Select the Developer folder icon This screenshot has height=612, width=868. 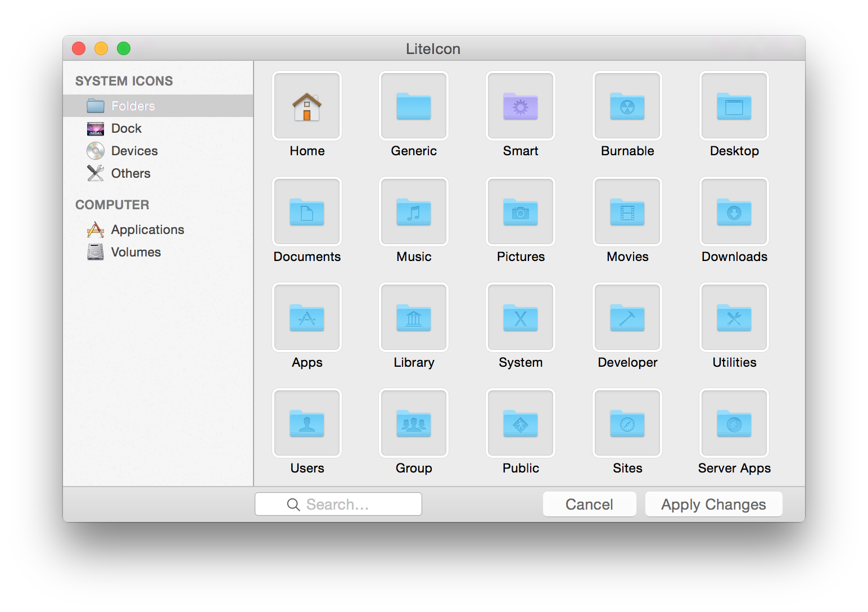(627, 317)
